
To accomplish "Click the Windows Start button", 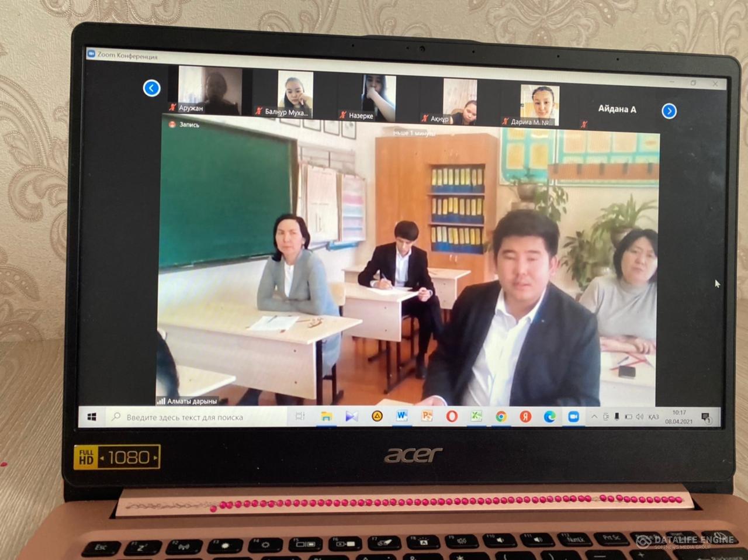I will coord(92,417).
